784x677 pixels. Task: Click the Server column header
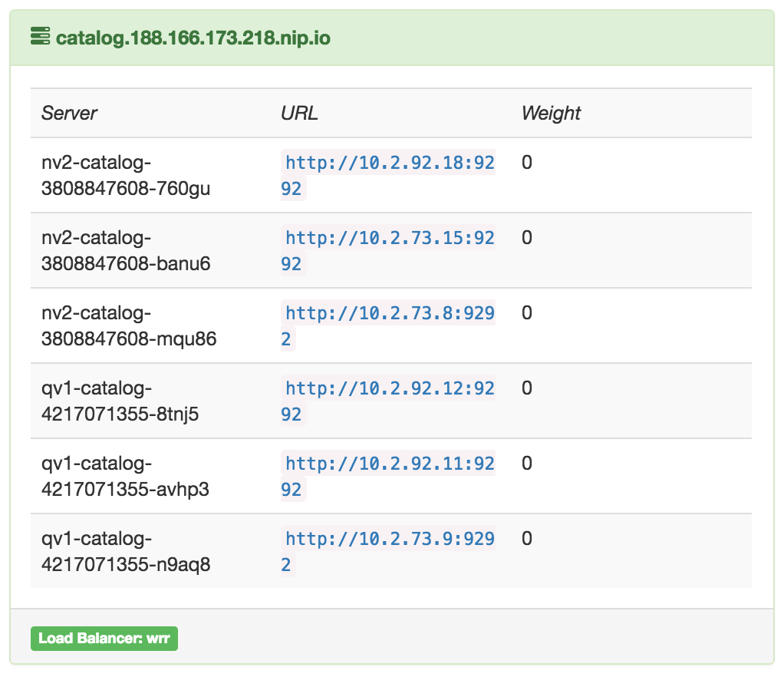(x=69, y=113)
